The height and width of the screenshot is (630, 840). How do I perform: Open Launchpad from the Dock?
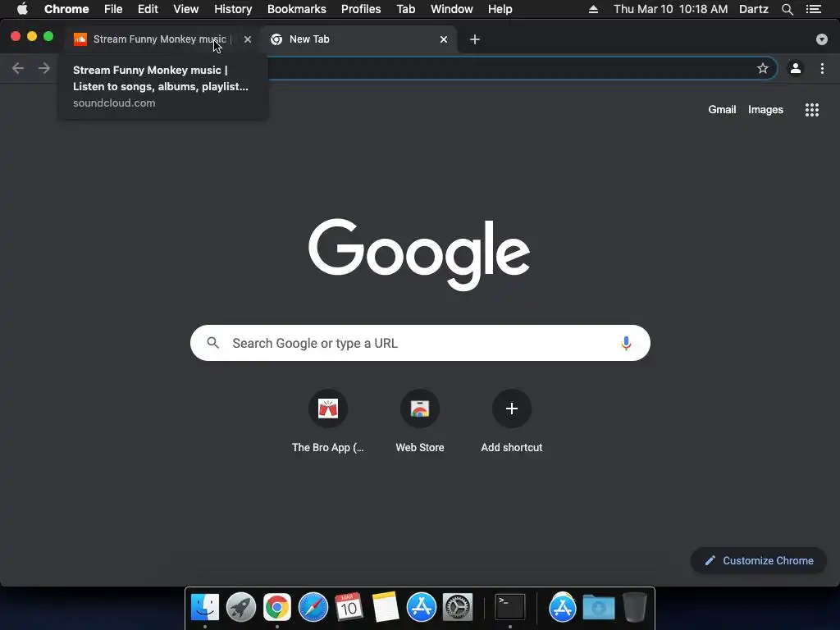click(240, 607)
